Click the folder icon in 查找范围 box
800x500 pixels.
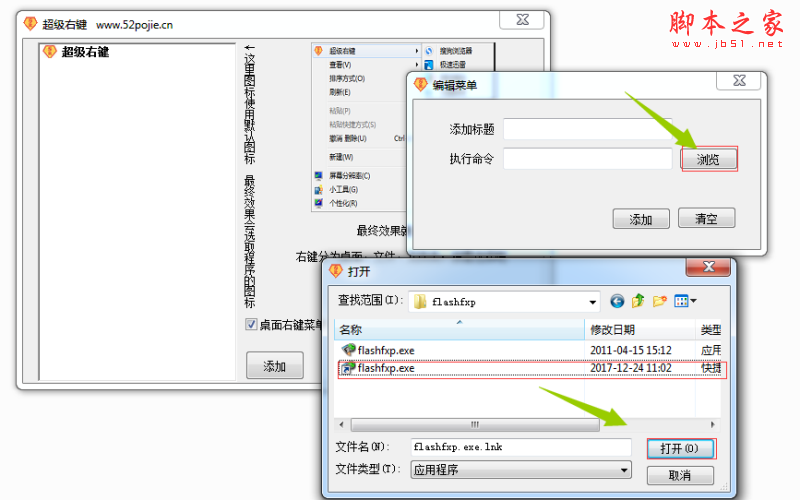(420, 302)
